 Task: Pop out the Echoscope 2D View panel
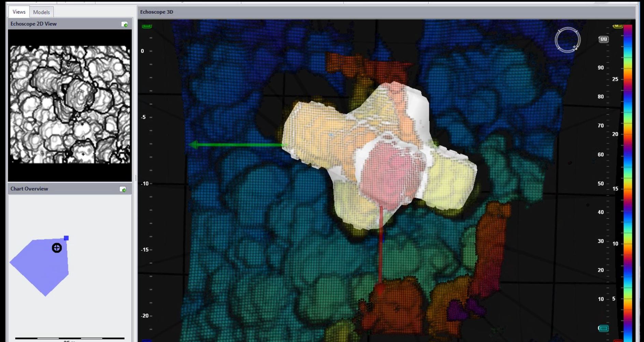[124, 24]
